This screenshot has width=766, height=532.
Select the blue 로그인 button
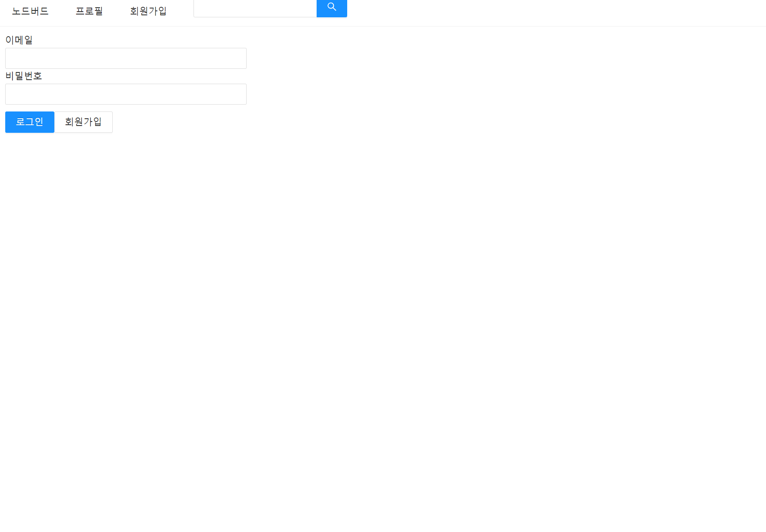point(30,122)
